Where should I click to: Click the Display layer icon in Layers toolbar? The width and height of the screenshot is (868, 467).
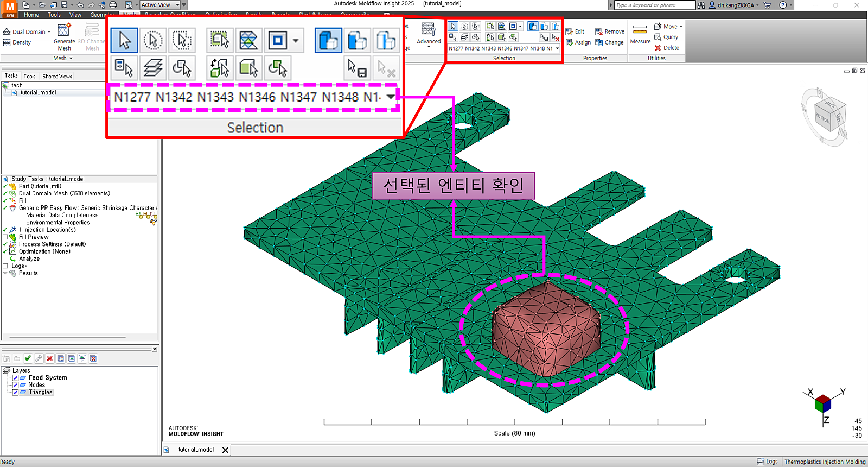coord(60,358)
